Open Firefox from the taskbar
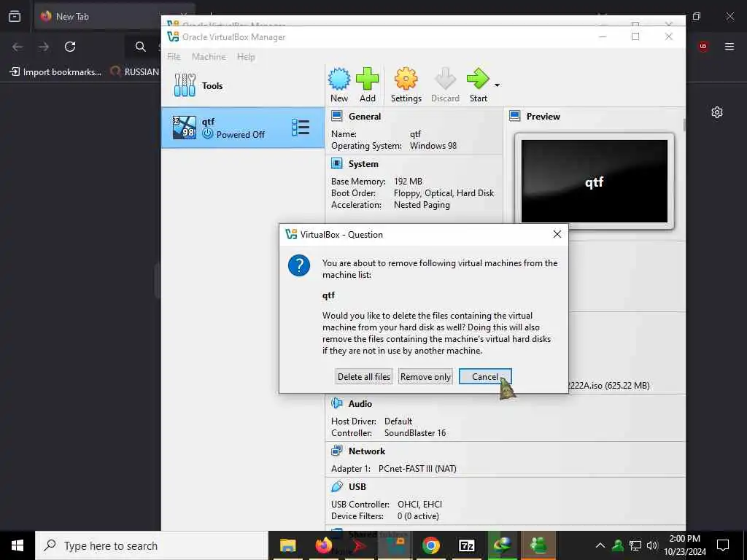747x560 pixels. (x=323, y=545)
